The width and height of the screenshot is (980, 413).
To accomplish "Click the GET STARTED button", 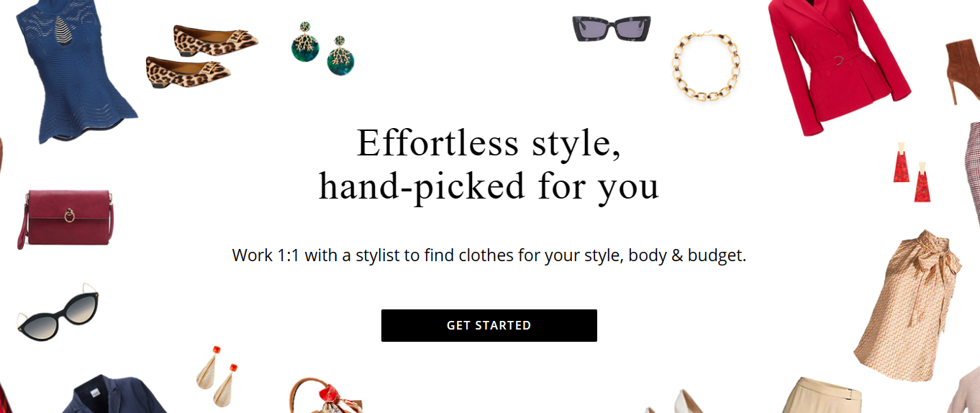I will (x=489, y=325).
